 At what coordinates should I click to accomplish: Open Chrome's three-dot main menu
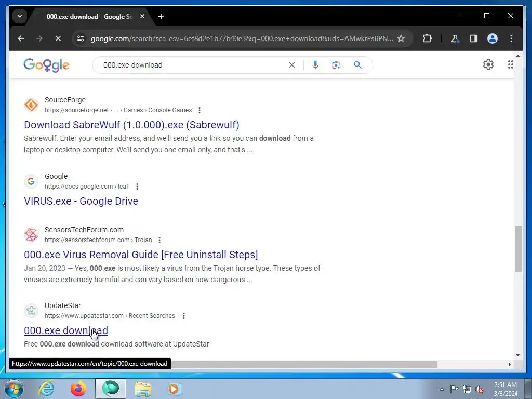pyautogui.click(x=511, y=38)
